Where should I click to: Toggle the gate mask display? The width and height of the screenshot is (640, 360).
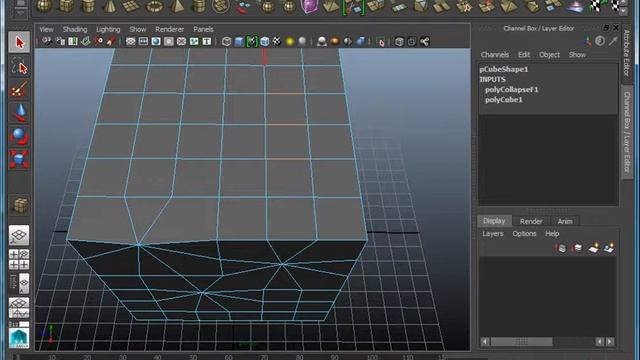pyautogui.click(x=169, y=41)
